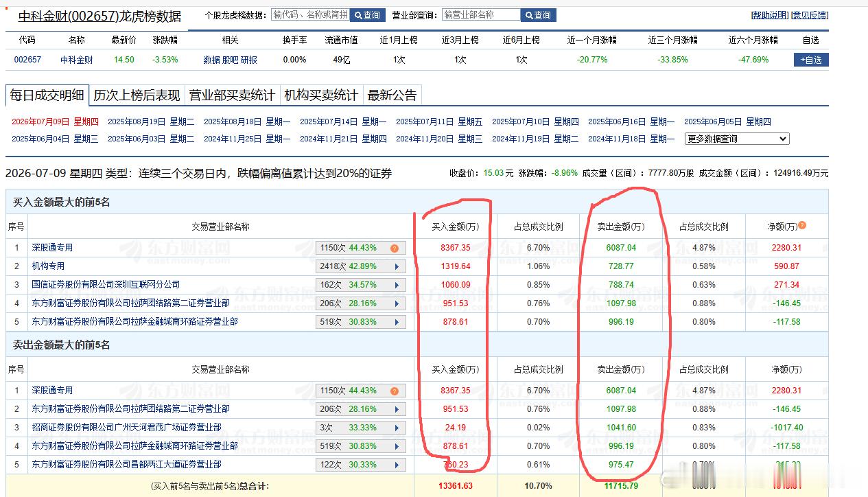This screenshot has width=868, height=497.
Task: Open the 研报 related link
Action: coord(249,60)
